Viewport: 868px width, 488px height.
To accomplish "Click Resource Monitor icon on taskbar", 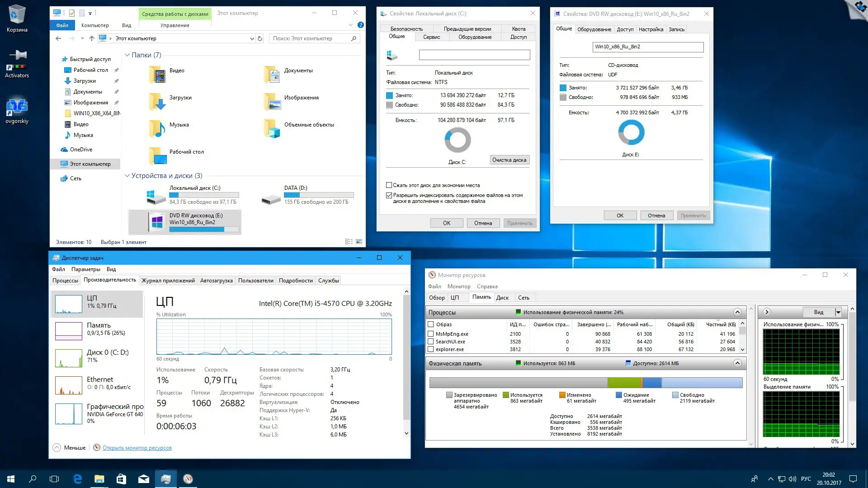I will click(x=188, y=479).
